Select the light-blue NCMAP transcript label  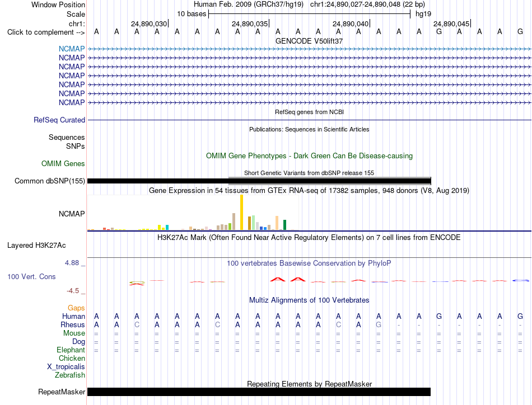click(x=72, y=49)
